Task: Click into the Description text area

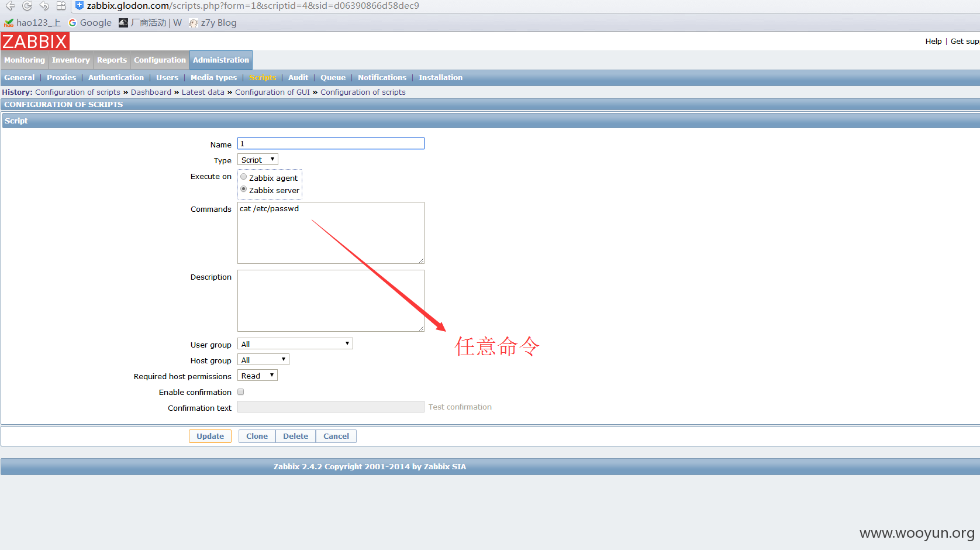Action: pyautogui.click(x=331, y=301)
